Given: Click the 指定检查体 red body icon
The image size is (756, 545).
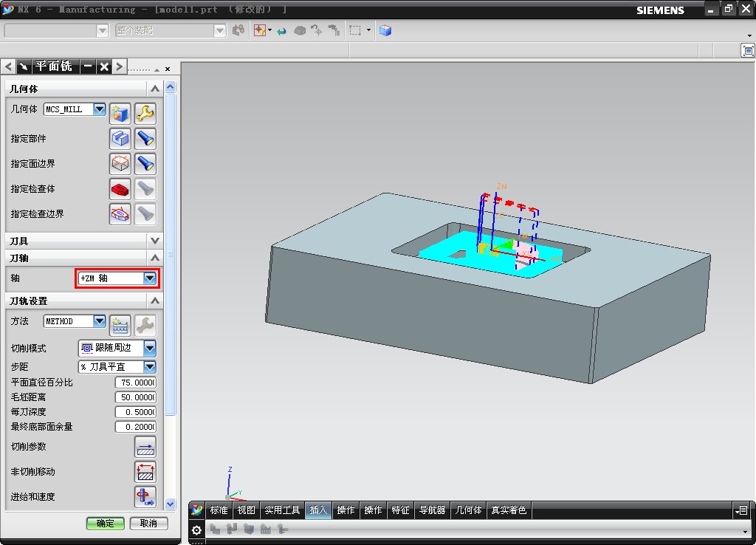Looking at the screenshot, I should coord(120,189).
